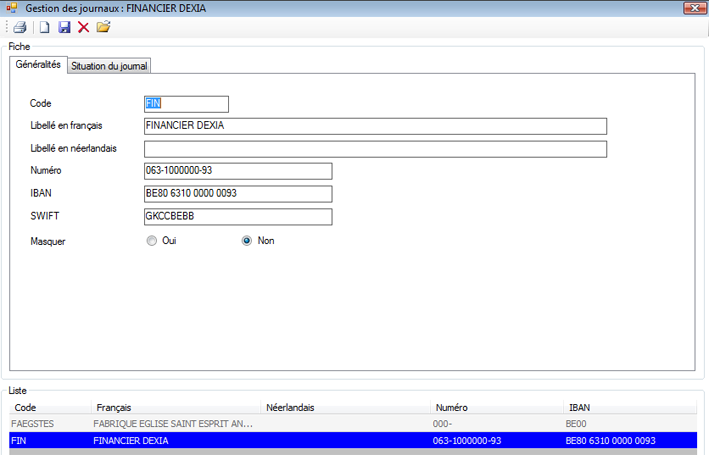Screen dimensions: 709x455
Task: Sort list by Code column header
Action: [x=50, y=408]
